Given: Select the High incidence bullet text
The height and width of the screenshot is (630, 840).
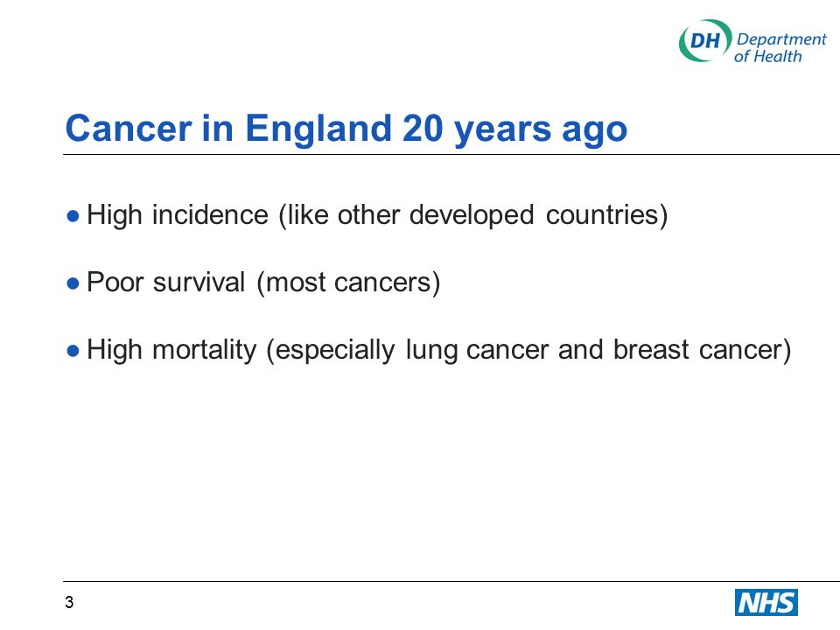Looking at the screenshot, I should (x=377, y=215).
